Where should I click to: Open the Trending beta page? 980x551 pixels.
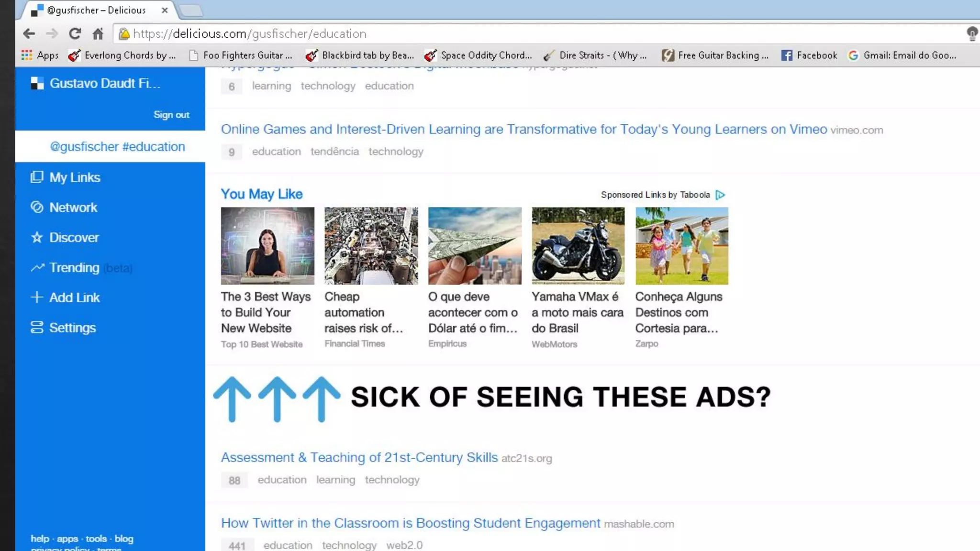point(75,268)
